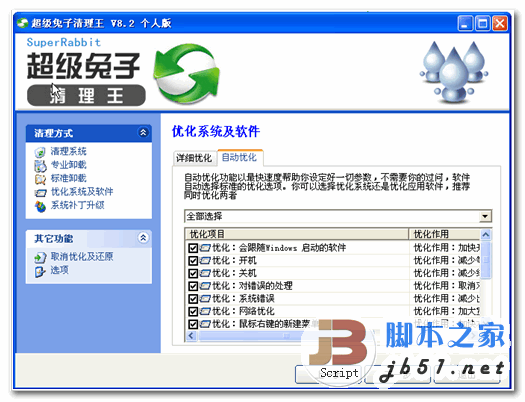Screen dimensions: 525x402
Task: Switch to the 详细优化 tab
Action: [194, 158]
